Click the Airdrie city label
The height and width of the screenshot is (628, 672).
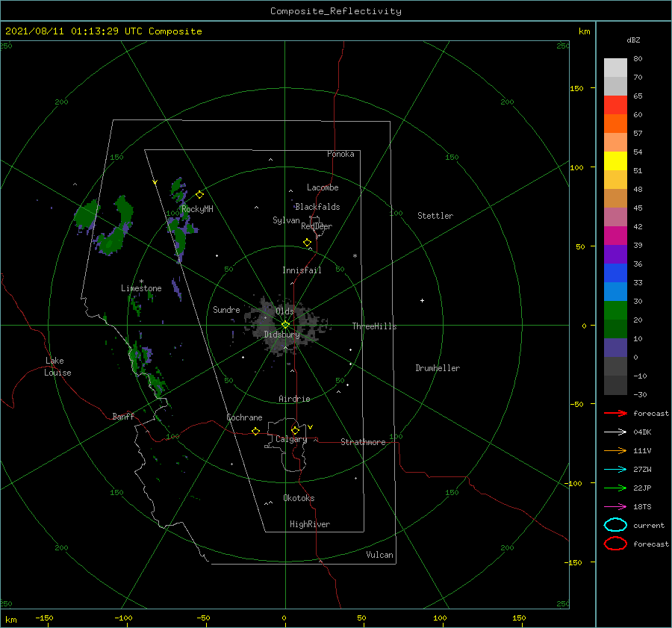pyautogui.click(x=294, y=399)
